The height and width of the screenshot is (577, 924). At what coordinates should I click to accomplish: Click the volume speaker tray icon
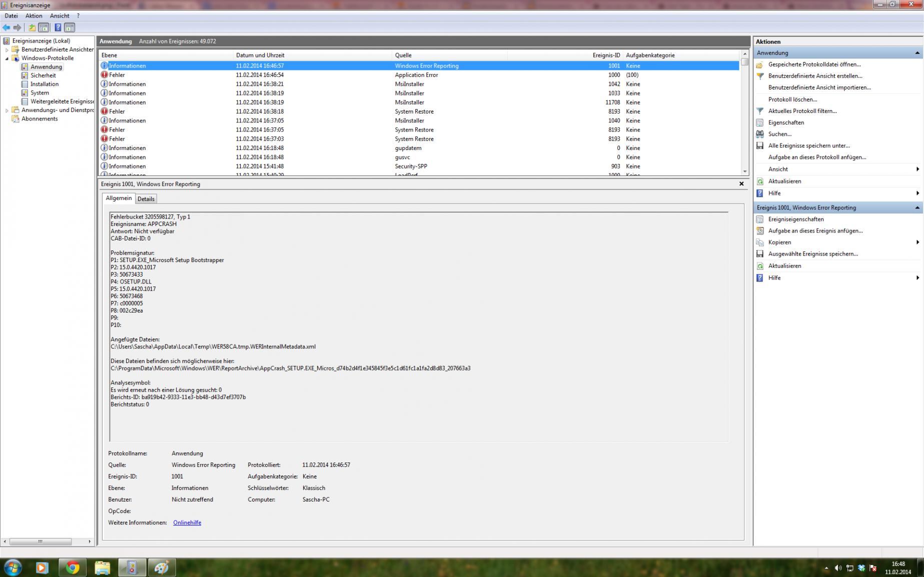(x=838, y=568)
